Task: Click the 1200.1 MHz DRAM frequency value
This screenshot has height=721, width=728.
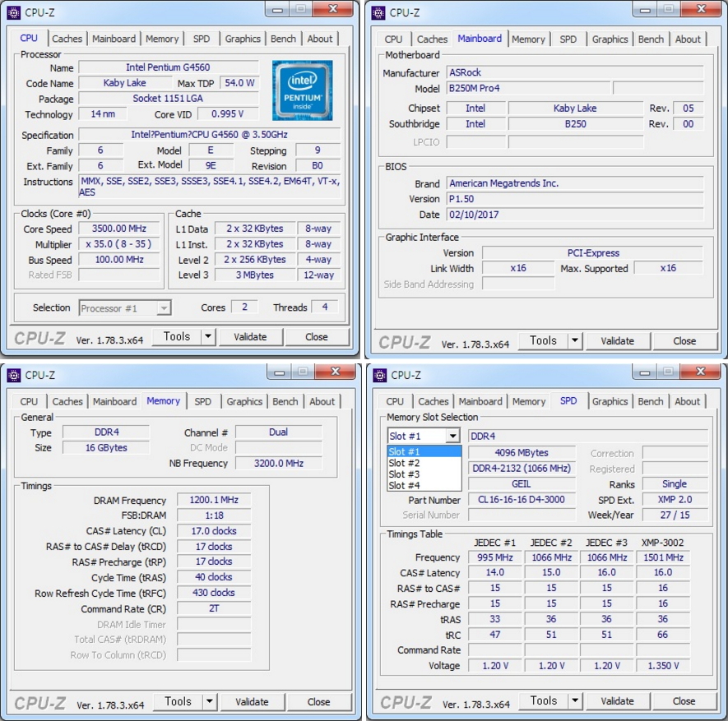Action: [x=214, y=500]
